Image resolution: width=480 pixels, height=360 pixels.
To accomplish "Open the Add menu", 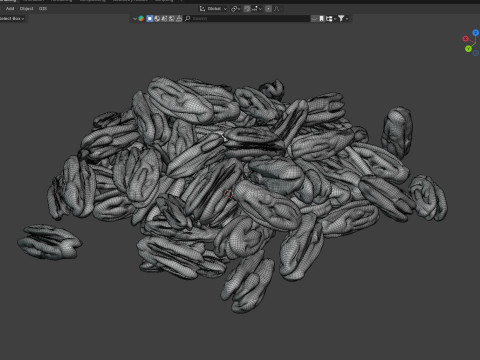I will coord(10,9).
